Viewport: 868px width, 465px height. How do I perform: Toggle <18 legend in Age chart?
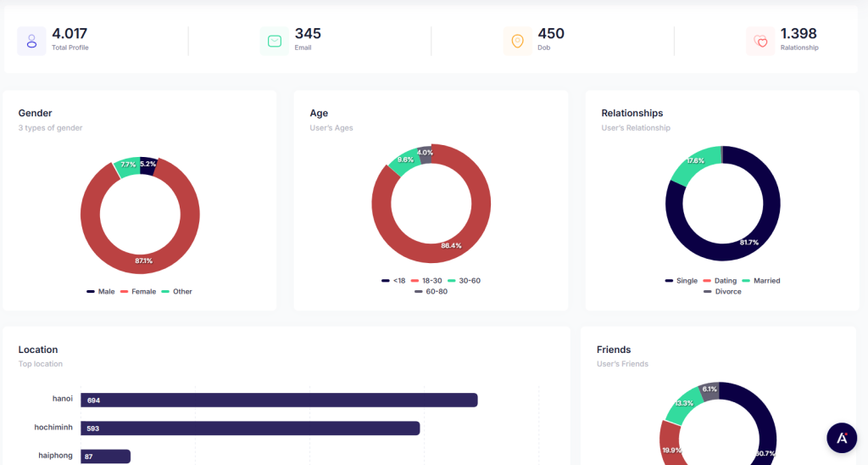(x=393, y=280)
